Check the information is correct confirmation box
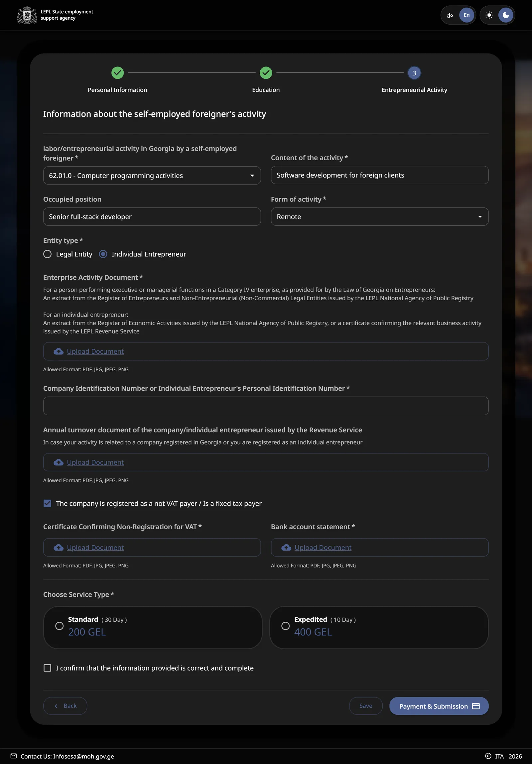The image size is (532, 764). pos(48,668)
